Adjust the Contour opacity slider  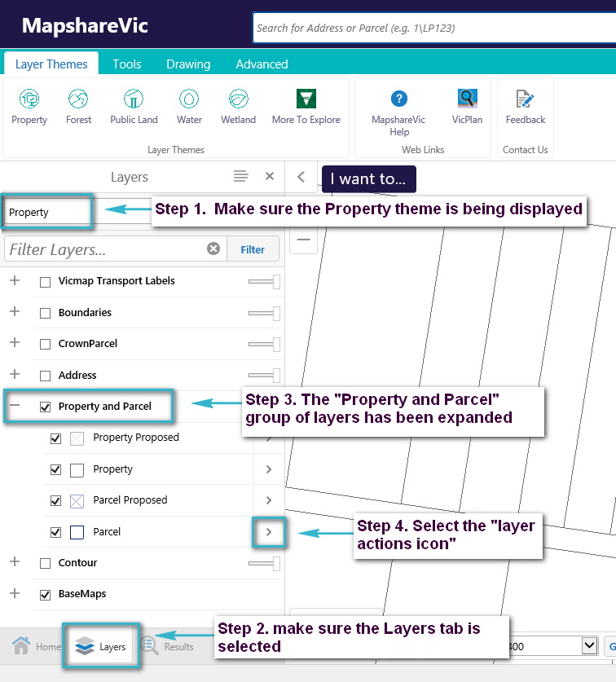[264, 564]
